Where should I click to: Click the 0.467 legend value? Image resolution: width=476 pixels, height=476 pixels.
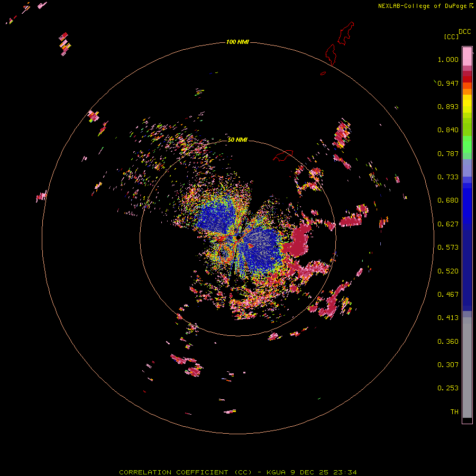pyautogui.click(x=448, y=295)
